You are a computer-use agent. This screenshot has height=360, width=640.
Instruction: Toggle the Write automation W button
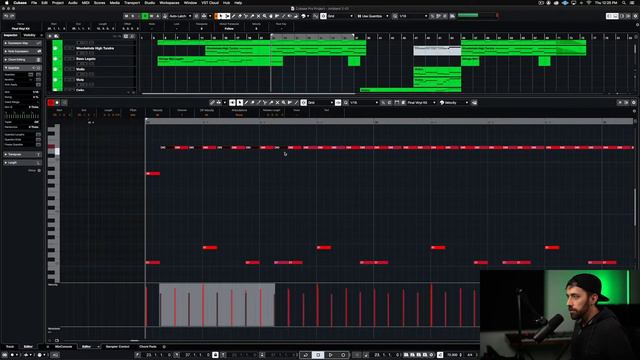[x=151, y=16]
